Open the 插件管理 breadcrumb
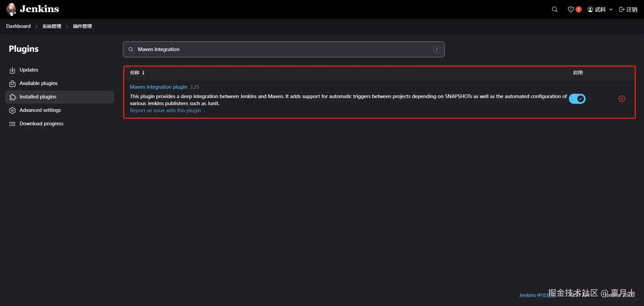Viewport: 644px width, 306px height. (x=83, y=26)
